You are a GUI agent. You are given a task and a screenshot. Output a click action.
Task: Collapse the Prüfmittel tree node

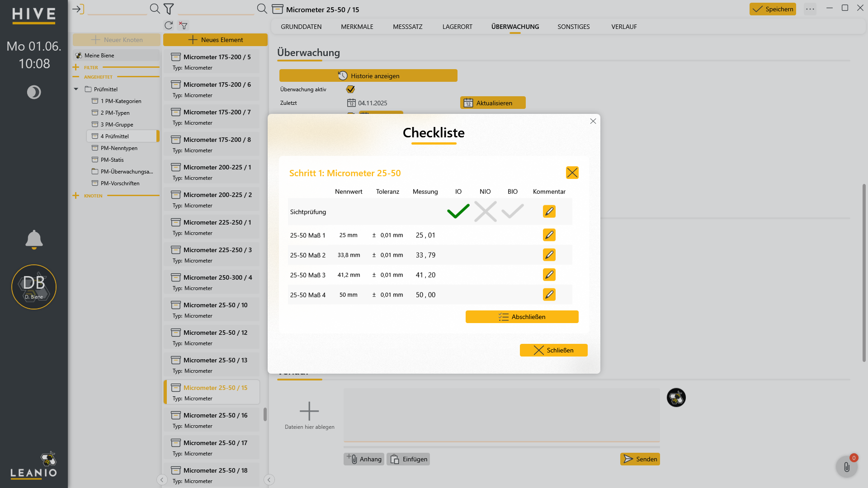coord(76,89)
